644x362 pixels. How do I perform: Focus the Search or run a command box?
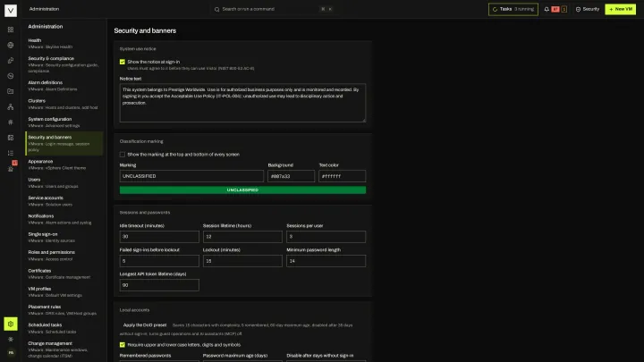click(x=274, y=9)
